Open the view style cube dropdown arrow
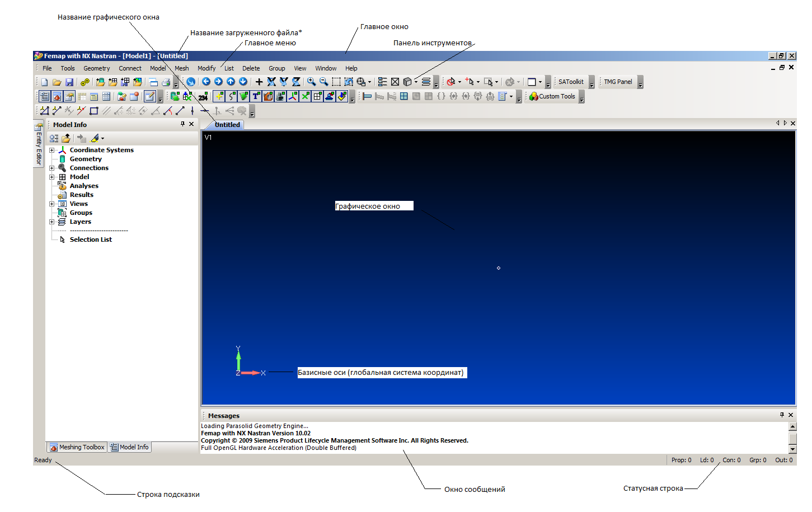This screenshot has height=512, width=812. click(x=416, y=82)
